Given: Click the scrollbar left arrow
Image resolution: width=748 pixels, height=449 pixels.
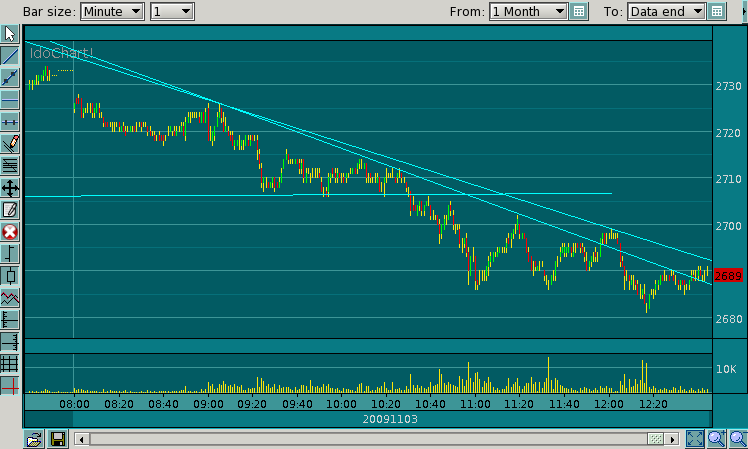Looking at the screenshot, I should (82, 439).
